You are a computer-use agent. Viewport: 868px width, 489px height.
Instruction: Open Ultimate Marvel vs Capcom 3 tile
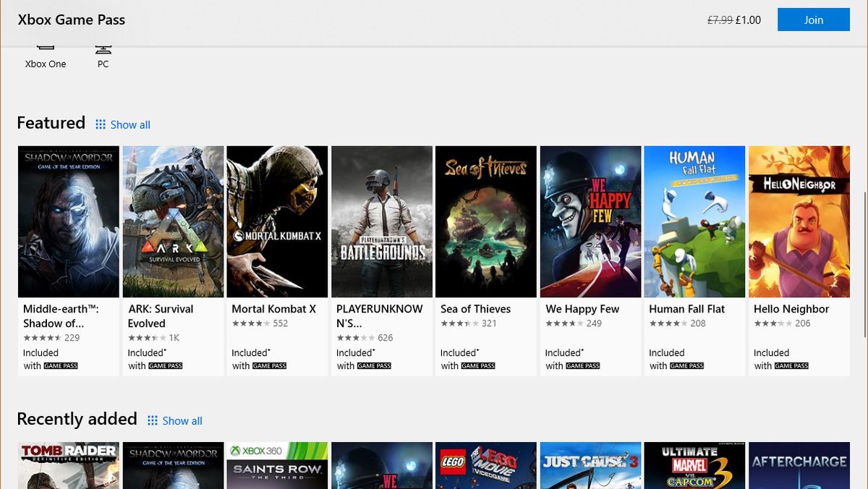coord(694,465)
